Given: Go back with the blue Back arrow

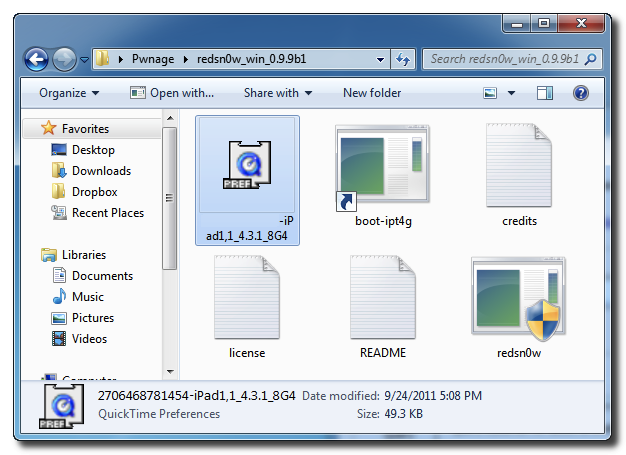Looking at the screenshot, I should click(x=36, y=60).
